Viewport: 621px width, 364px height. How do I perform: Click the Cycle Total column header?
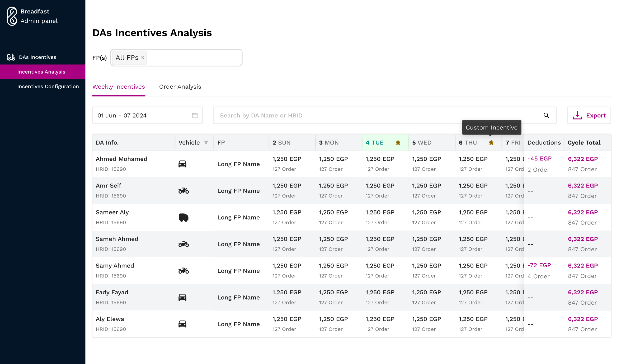pyautogui.click(x=584, y=143)
